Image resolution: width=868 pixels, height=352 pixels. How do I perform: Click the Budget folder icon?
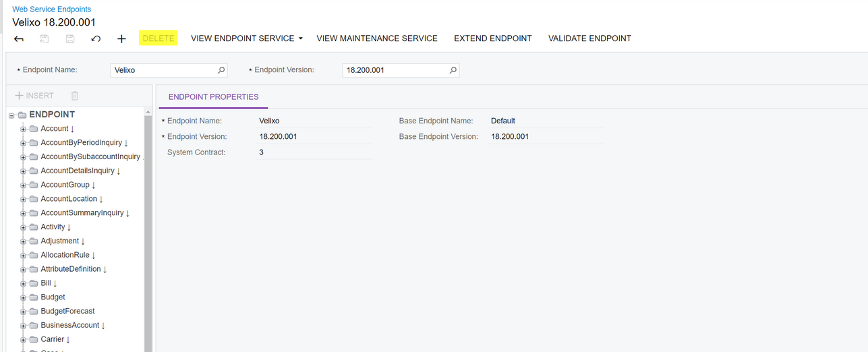point(34,297)
